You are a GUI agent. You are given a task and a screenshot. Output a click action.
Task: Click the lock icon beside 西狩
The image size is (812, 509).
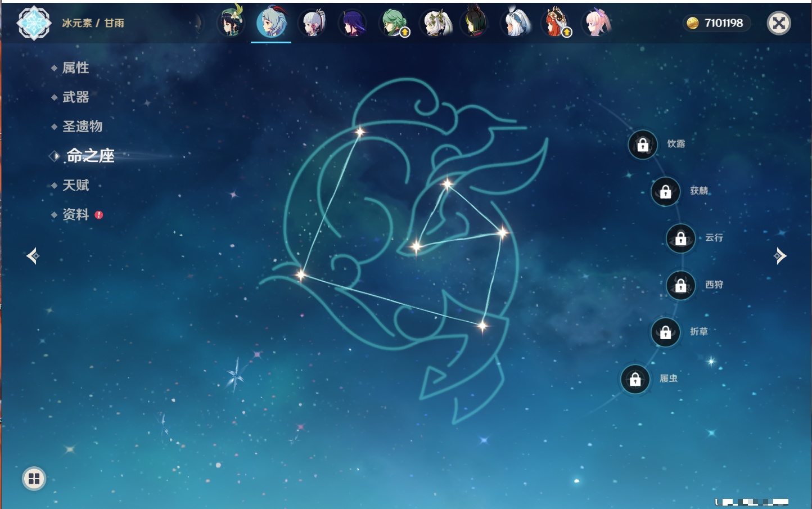point(681,286)
